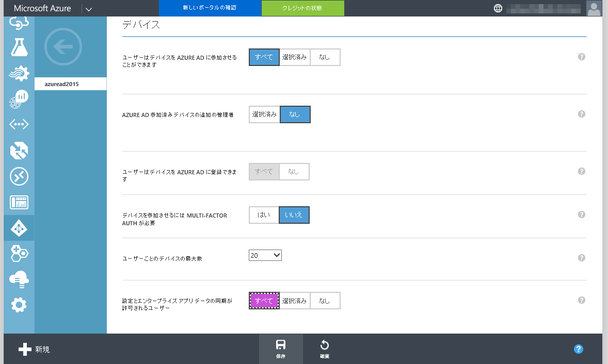Click the help mark beside the device join setting
The image size is (608, 364).
pos(582,57)
